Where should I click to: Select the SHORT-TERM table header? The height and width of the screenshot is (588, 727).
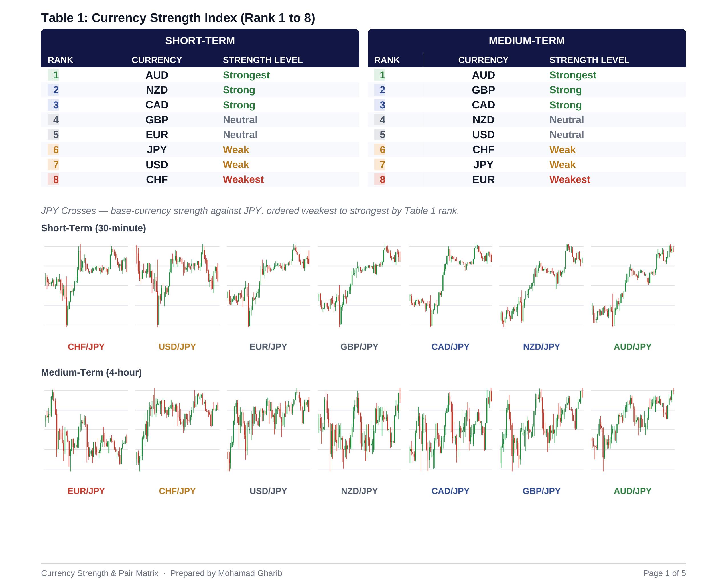[x=200, y=41]
